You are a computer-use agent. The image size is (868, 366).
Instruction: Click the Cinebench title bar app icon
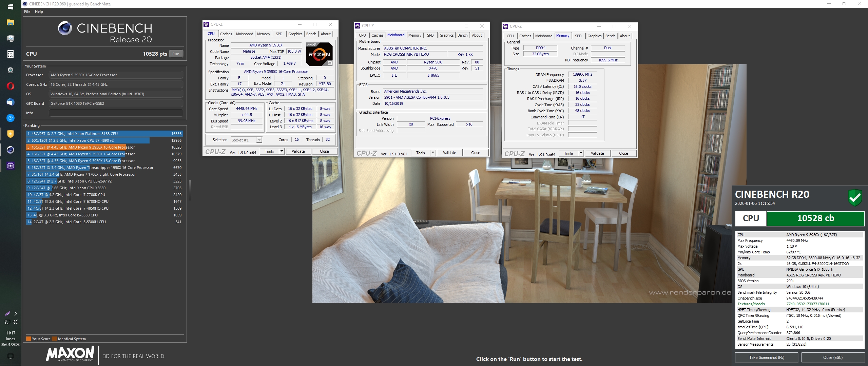[25, 4]
